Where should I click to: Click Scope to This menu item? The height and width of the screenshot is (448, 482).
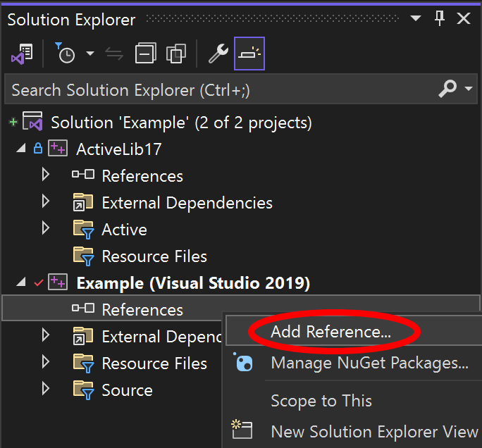[x=321, y=401]
